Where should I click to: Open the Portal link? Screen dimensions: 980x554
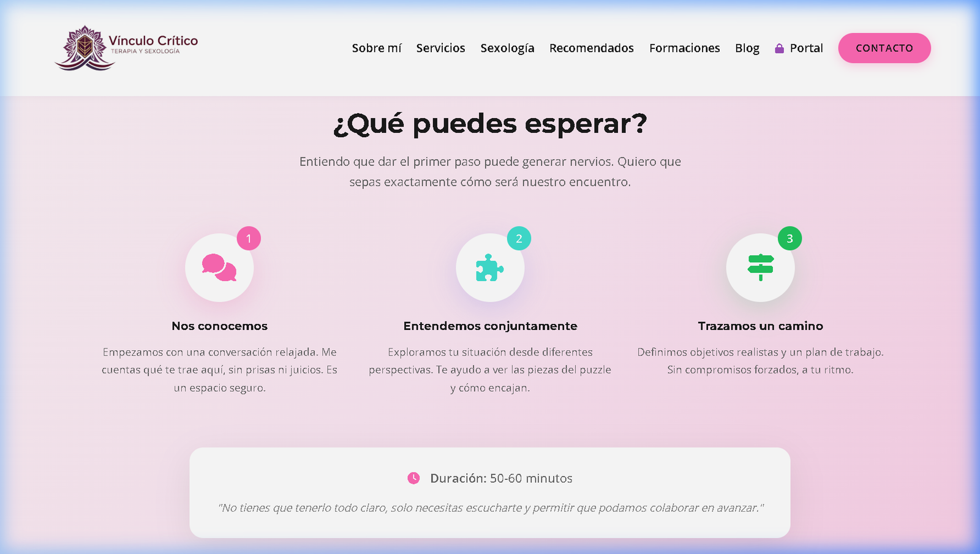tap(799, 48)
